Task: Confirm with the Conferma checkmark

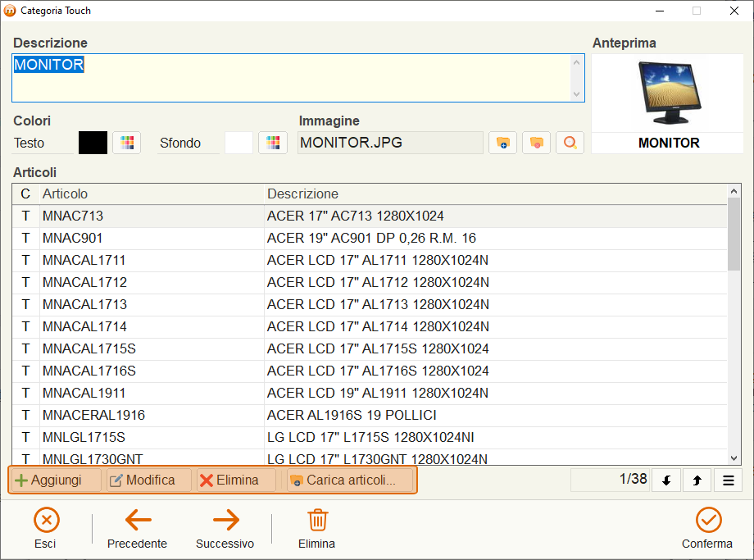Action: point(707,528)
